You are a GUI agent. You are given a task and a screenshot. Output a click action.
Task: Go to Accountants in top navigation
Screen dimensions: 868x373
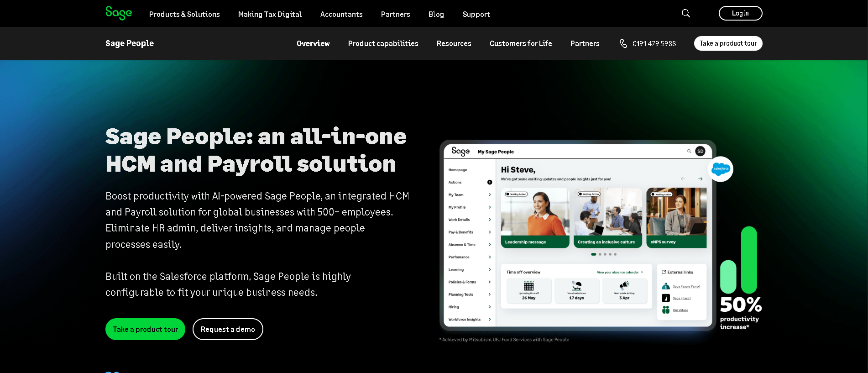coord(341,14)
